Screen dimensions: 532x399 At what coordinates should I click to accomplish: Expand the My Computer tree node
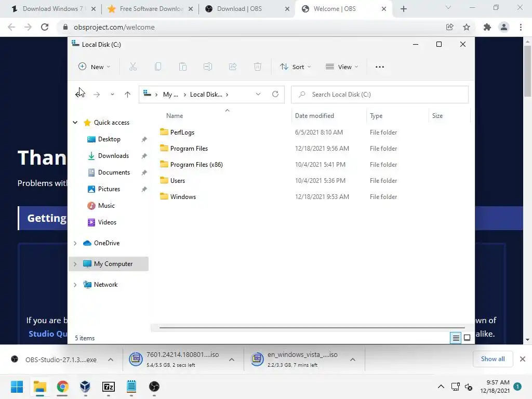[75, 263]
